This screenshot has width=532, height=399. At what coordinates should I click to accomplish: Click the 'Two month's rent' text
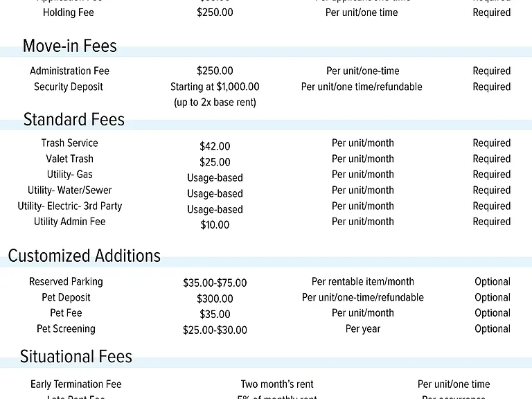pos(277,384)
